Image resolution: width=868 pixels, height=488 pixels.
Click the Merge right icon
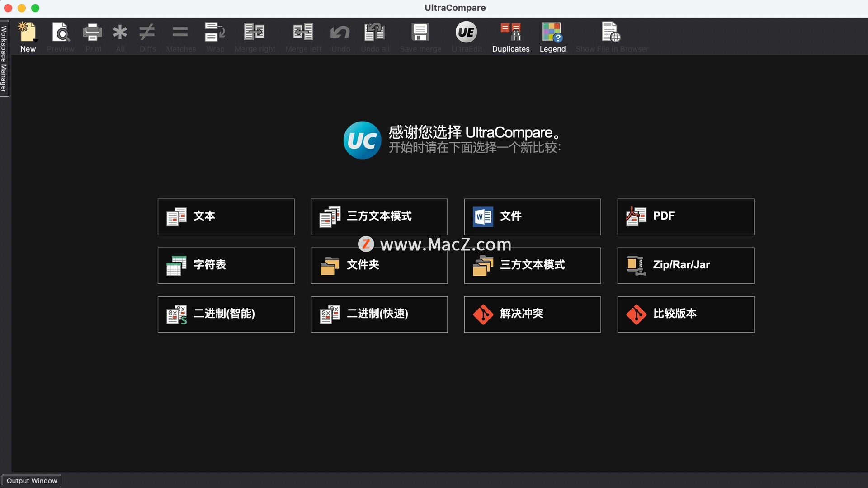(255, 33)
